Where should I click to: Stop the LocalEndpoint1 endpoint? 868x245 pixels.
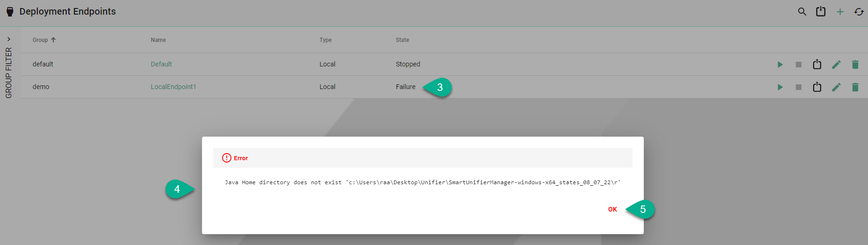point(799,87)
